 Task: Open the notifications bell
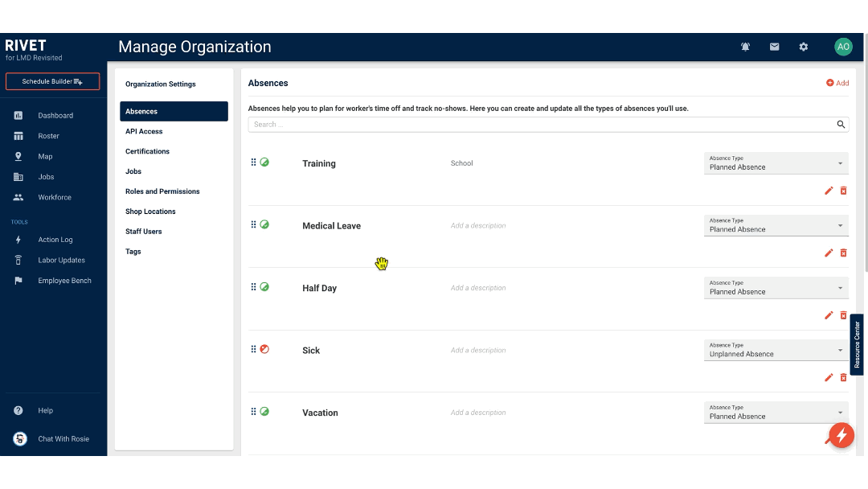tap(745, 47)
